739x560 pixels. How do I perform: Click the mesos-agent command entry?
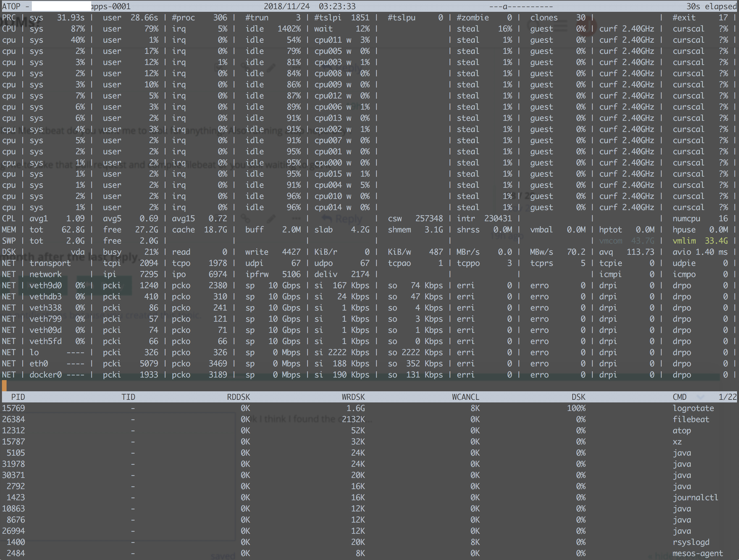pyautogui.click(x=697, y=553)
